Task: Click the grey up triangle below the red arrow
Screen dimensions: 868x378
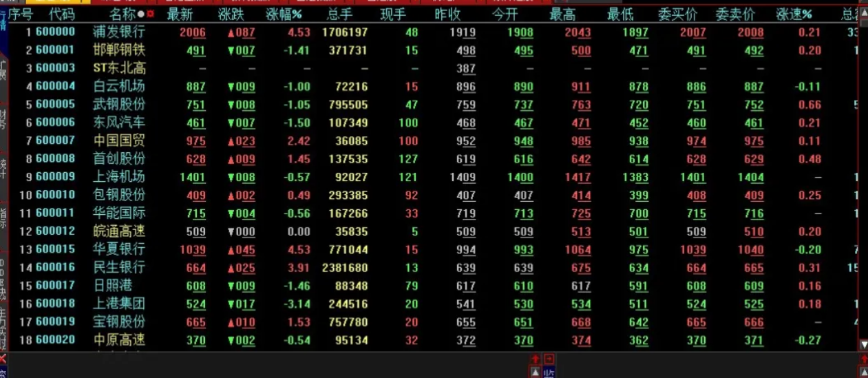Action: pos(535,372)
